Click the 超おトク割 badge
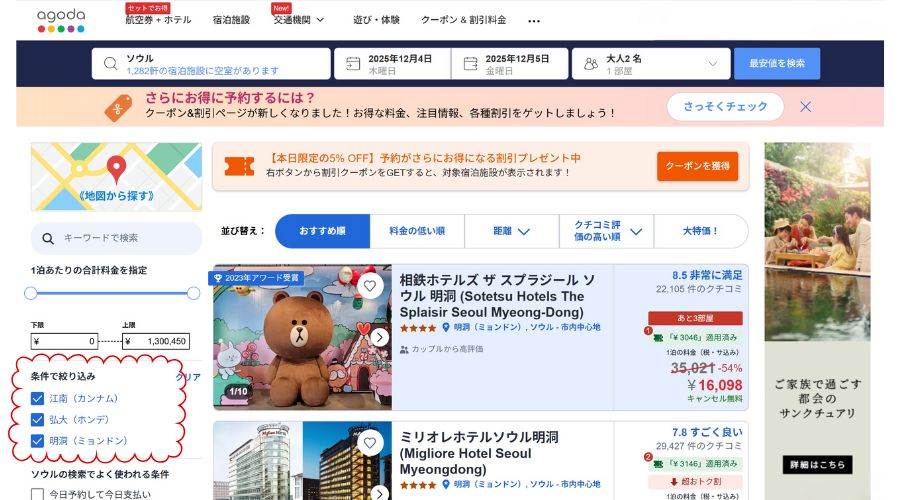The width and height of the screenshot is (900, 500). pyautogui.click(x=695, y=482)
